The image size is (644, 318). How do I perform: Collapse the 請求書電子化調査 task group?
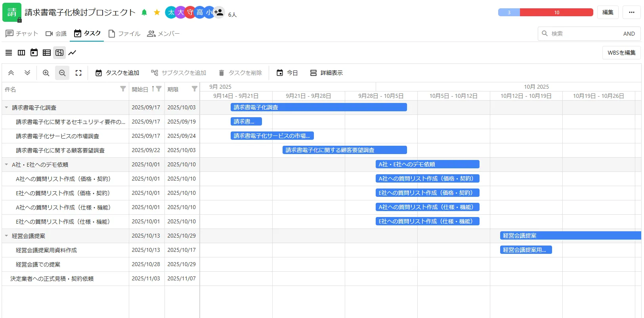click(6, 107)
